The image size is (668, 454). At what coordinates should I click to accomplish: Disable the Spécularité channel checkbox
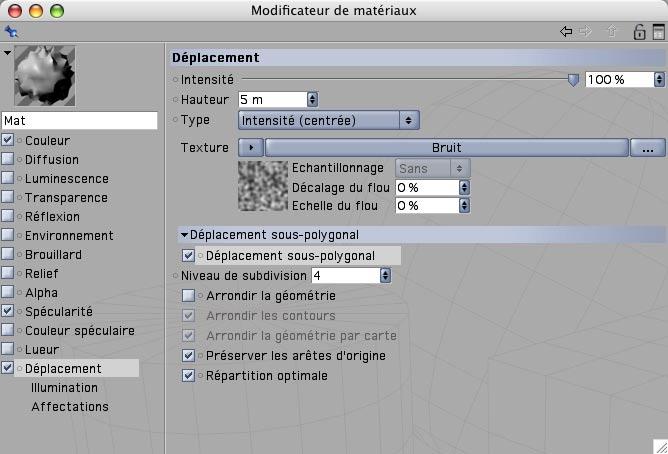pyautogui.click(x=8, y=311)
